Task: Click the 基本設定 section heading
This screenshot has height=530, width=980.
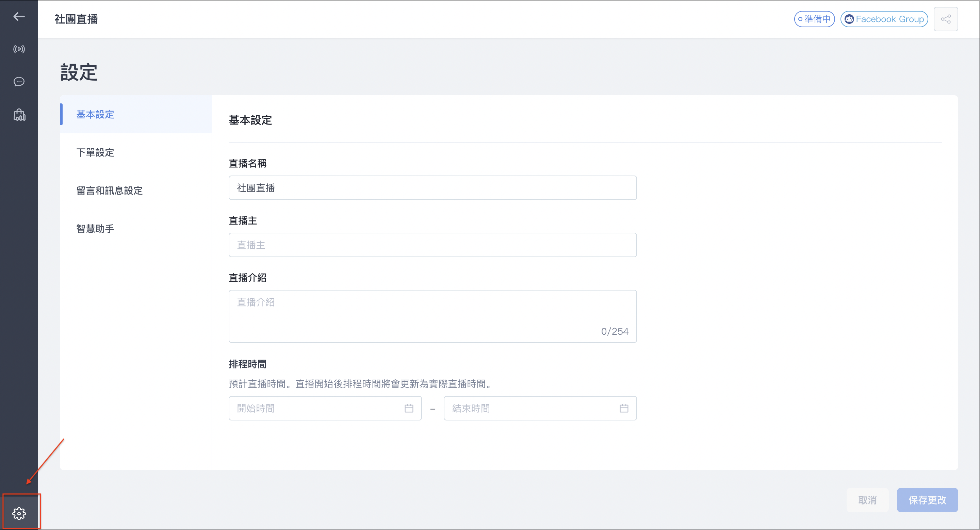Action: pyautogui.click(x=250, y=120)
